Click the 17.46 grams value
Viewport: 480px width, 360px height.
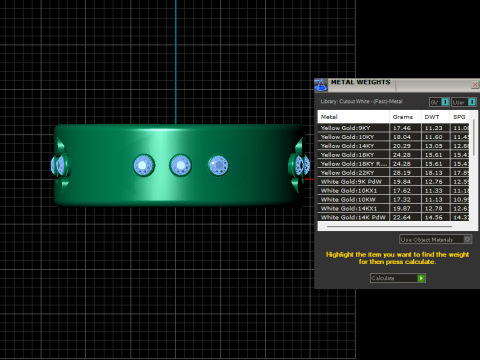(402, 128)
